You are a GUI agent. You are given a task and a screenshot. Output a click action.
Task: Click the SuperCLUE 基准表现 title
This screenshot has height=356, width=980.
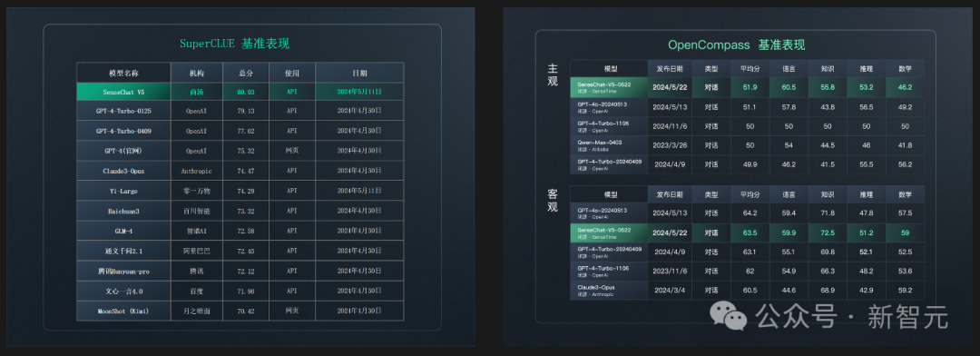pos(234,44)
